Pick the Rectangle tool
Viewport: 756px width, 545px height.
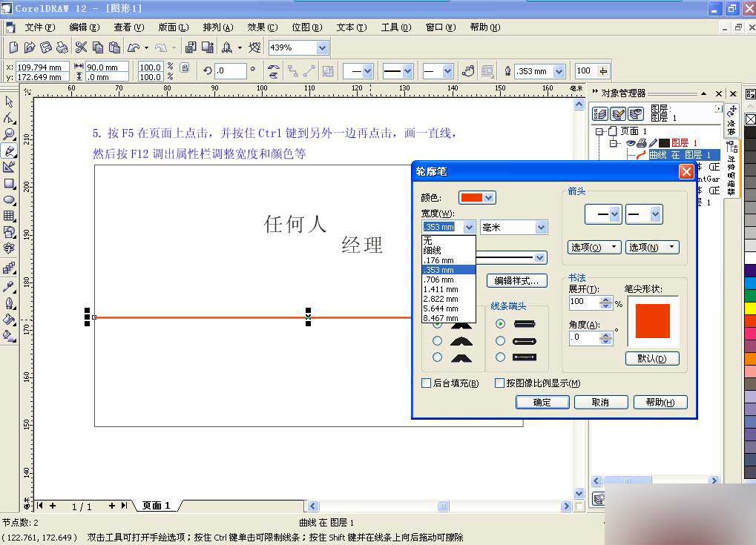click(9, 184)
